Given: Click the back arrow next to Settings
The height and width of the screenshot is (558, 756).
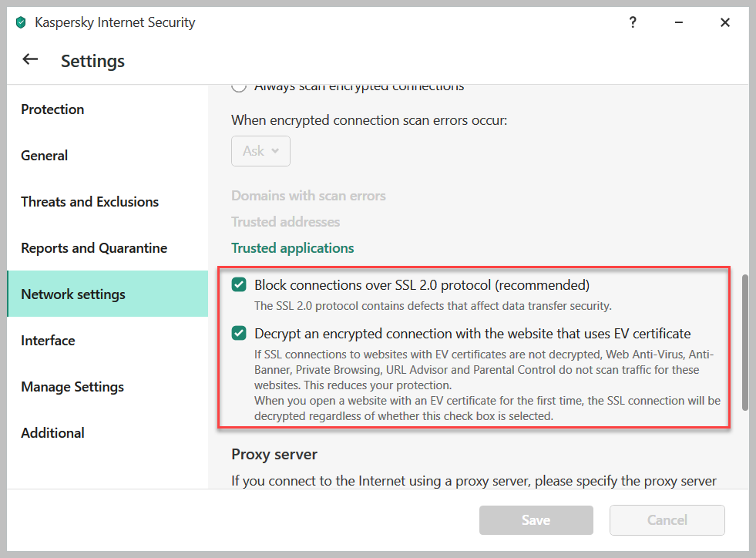Looking at the screenshot, I should [x=30, y=60].
